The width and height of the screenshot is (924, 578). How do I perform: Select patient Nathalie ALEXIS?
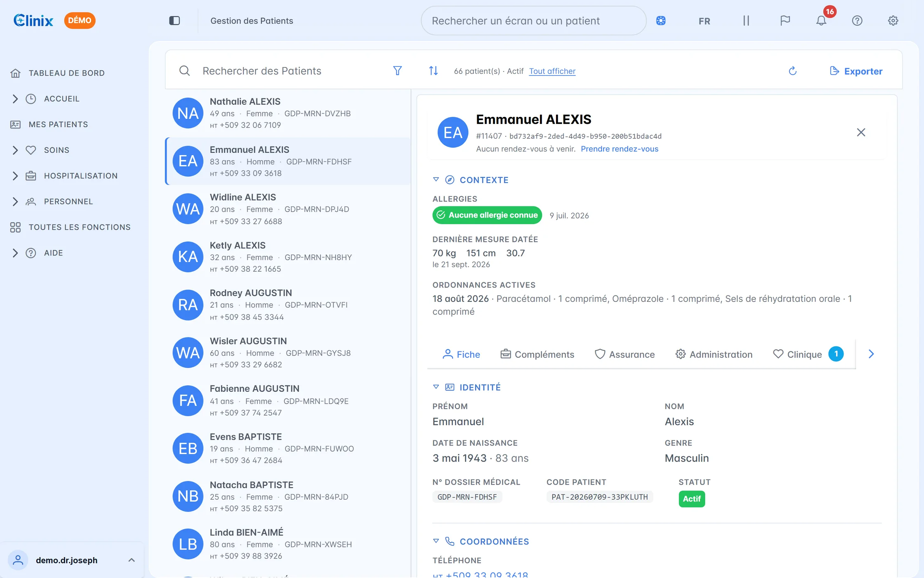click(x=288, y=113)
